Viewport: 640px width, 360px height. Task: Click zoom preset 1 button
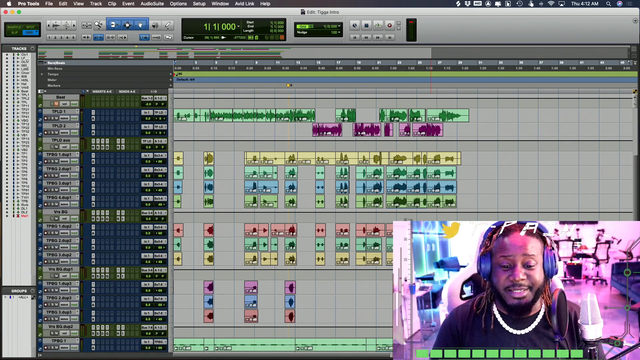click(x=49, y=37)
